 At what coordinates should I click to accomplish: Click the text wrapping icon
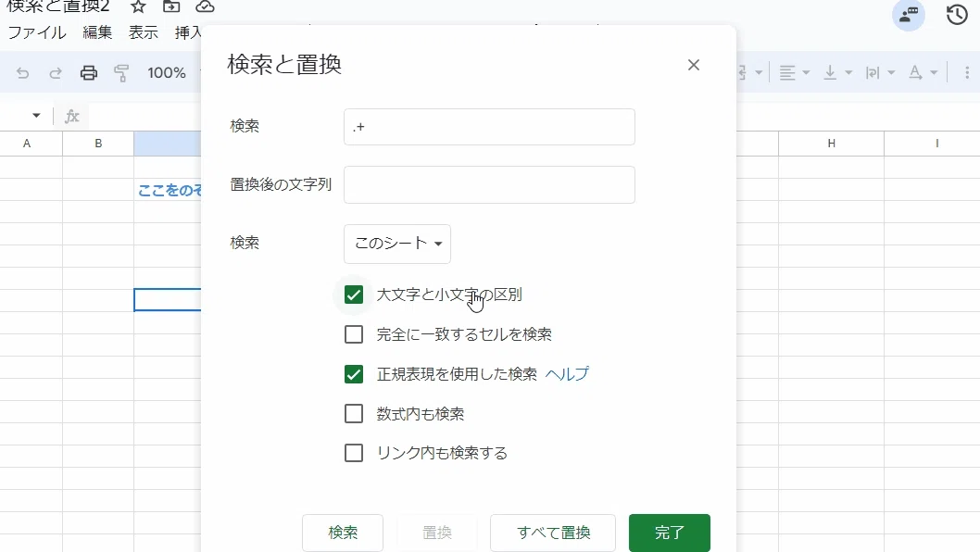[873, 73]
